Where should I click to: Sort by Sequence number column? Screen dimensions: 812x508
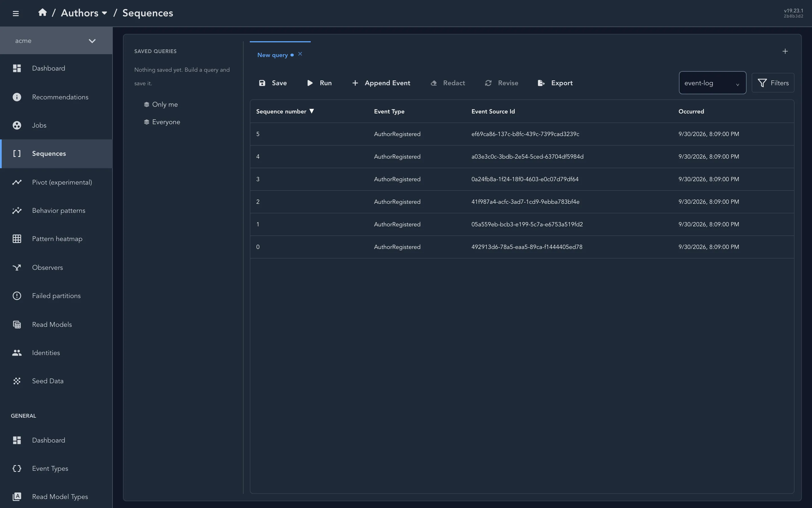tap(285, 111)
